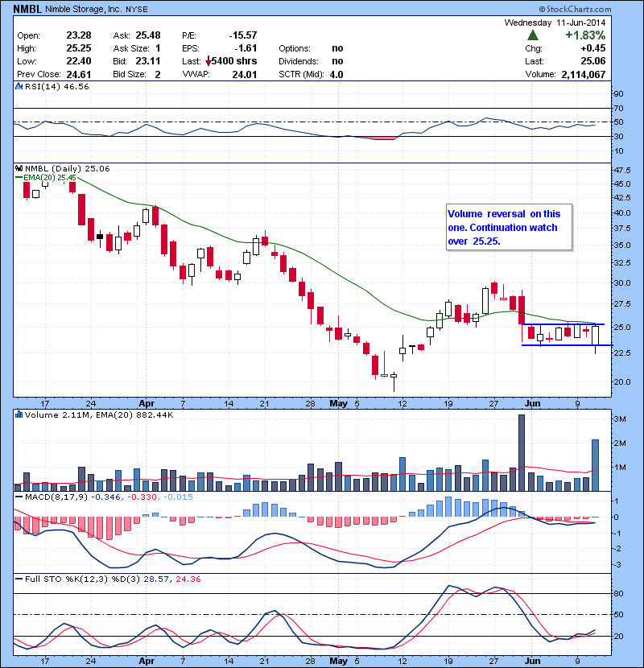
Task: Click the MACD histogram value -0.015
Action: coord(178,497)
